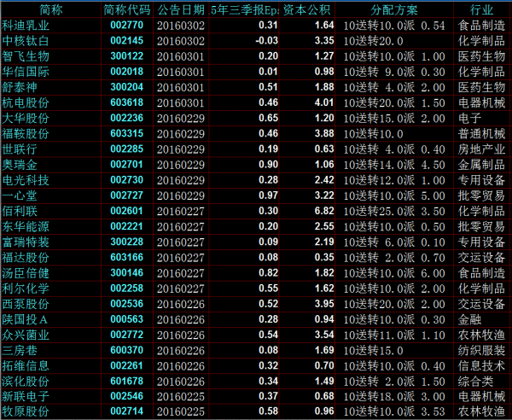512x420 pixels.
Task: Click stock code 002770
Action: coord(126,25)
